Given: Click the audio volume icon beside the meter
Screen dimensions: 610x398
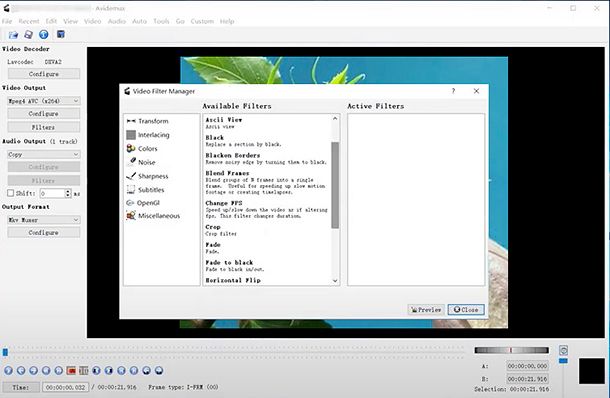Looking at the screenshot, I should [563, 350].
